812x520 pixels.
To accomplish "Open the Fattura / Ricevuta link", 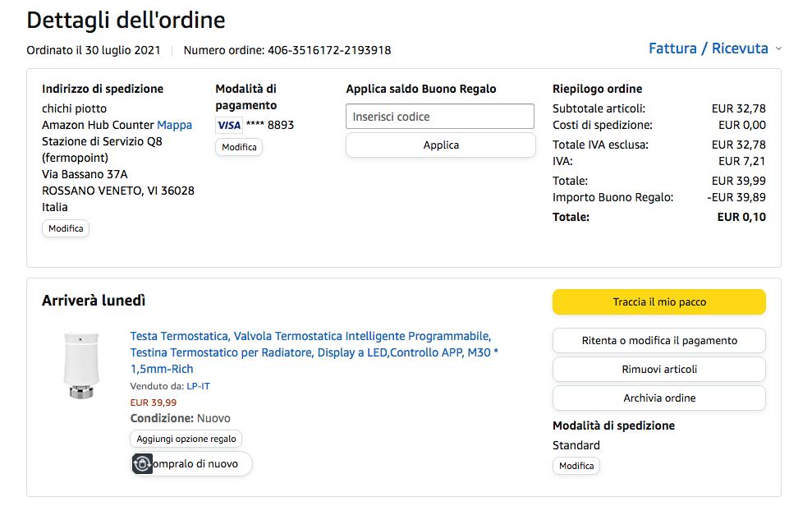I will 708,48.
